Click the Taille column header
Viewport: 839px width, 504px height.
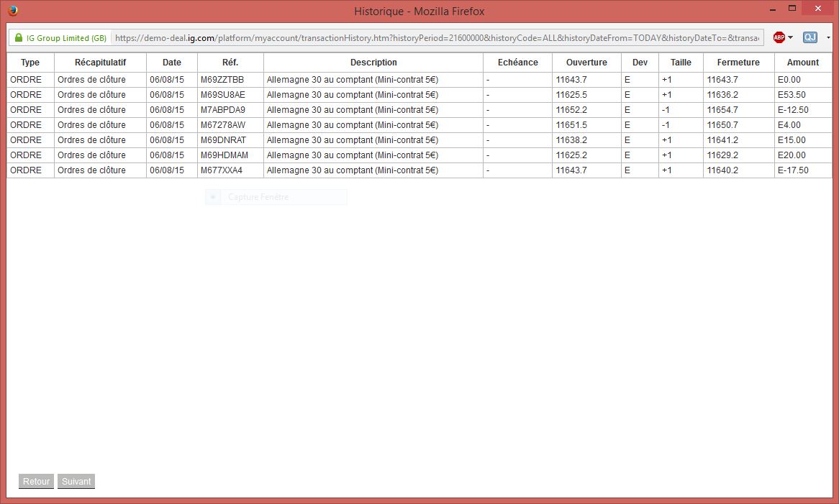681,63
